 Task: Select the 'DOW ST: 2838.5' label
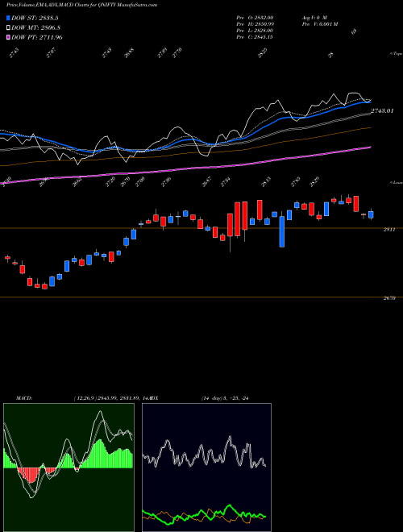(x=35, y=18)
